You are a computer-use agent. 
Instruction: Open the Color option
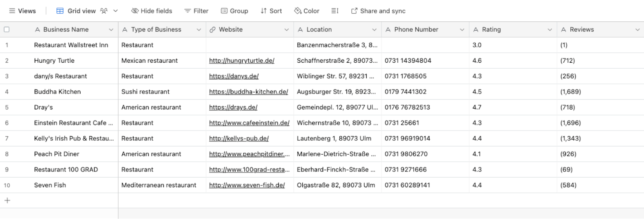point(307,11)
